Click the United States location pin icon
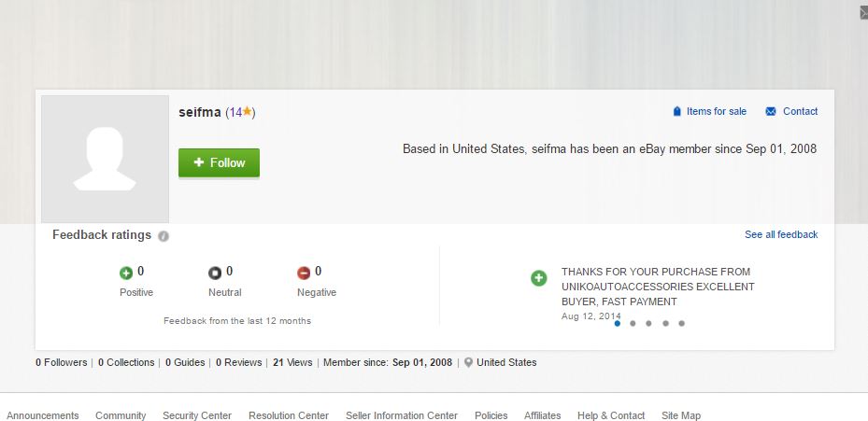 pos(468,362)
